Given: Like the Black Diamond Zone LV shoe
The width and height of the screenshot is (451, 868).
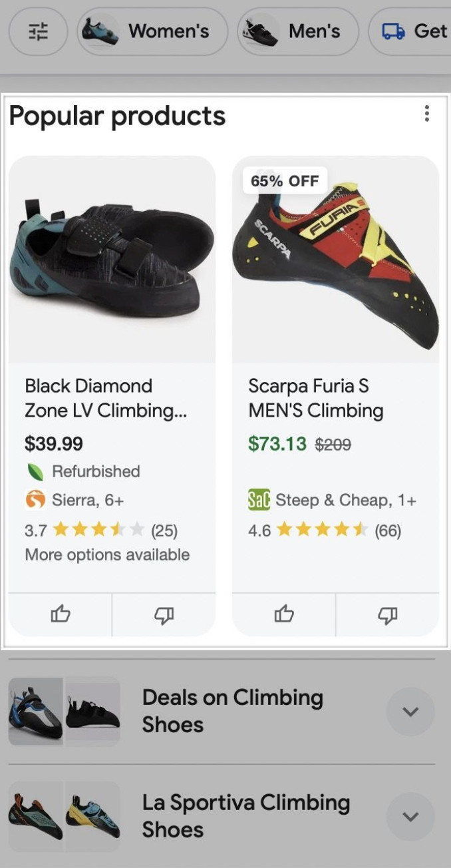Looking at the screenshot, I should tap(61, 614).
